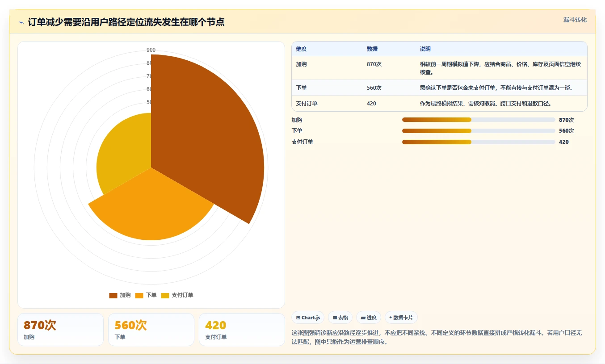
Task: Click the 支付订单 label in the progress list
Action: 302,142
